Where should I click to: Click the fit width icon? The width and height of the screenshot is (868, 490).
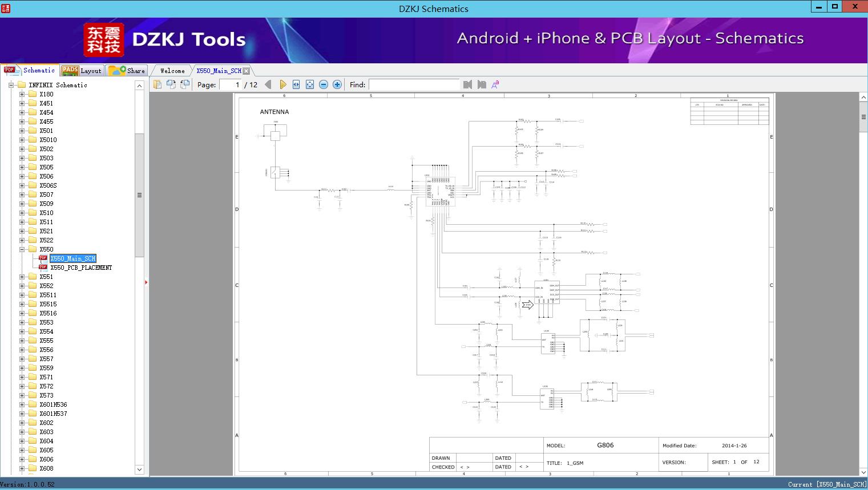(296, 84)
